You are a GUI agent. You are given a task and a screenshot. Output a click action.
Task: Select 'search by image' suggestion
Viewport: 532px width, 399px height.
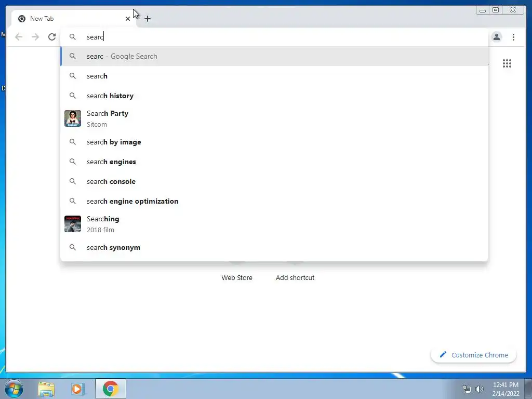pos(274,142)
